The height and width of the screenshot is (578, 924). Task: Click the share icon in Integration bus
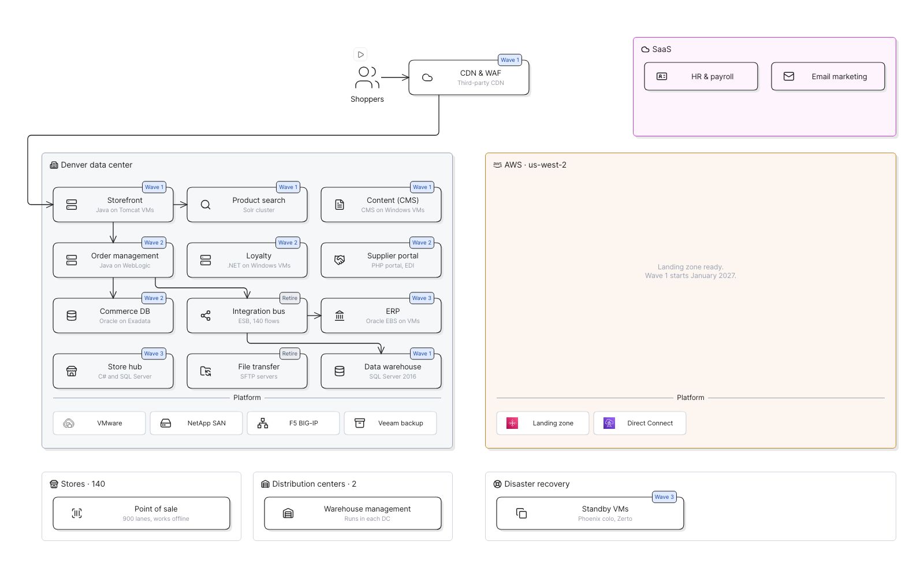point(206,316)
